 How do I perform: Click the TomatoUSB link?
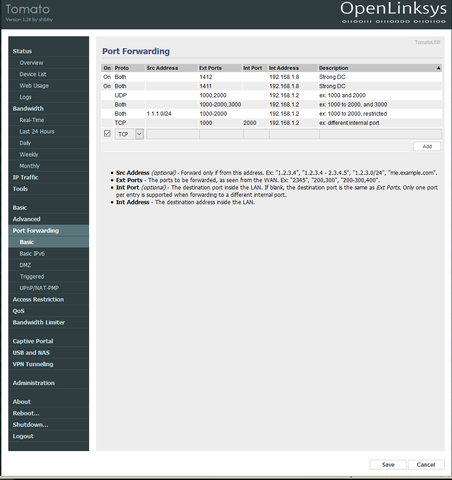[427, 42]
